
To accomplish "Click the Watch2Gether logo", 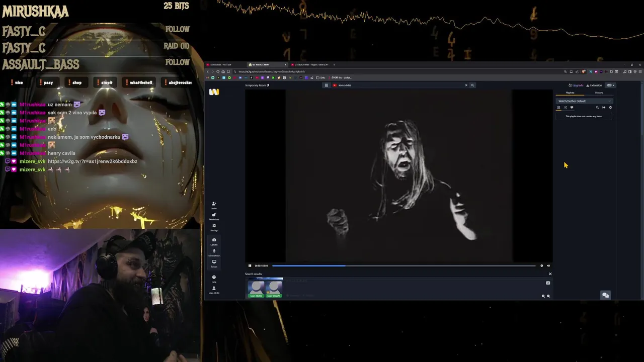I will pos(214,92).
